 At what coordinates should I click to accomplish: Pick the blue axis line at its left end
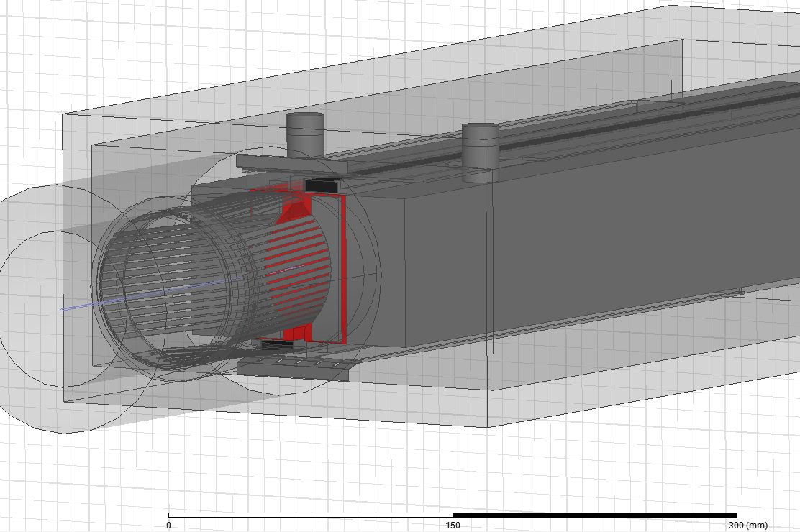coord(65,310)
